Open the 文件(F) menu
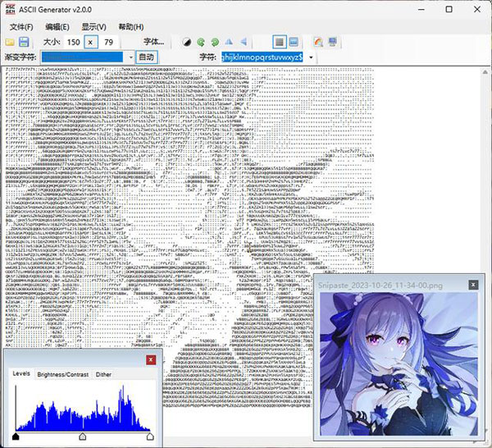Viewport: 492px width, 448px height. (22, 26)
